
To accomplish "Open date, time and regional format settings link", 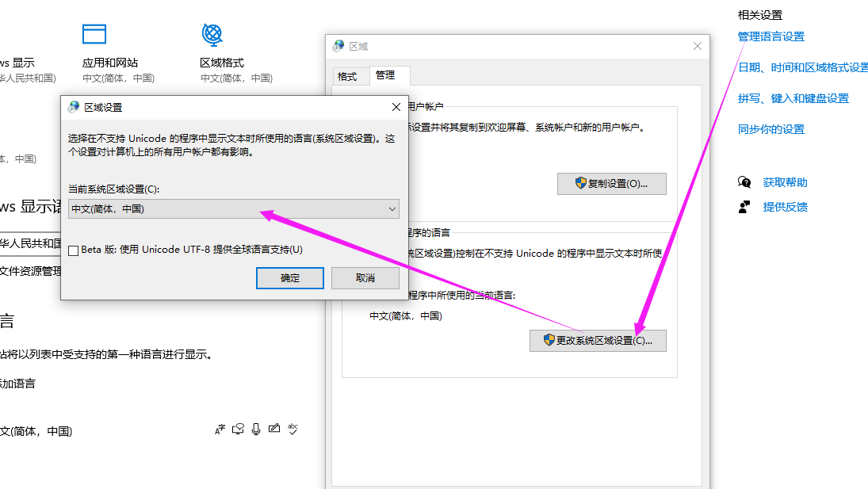I will point(803,67).
